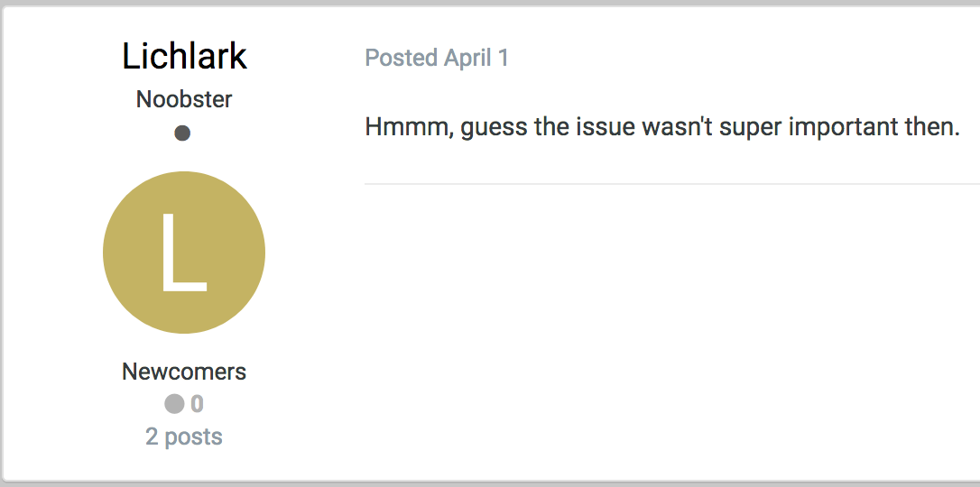Open the Posted April 1 timestamp link

point(437,58)
